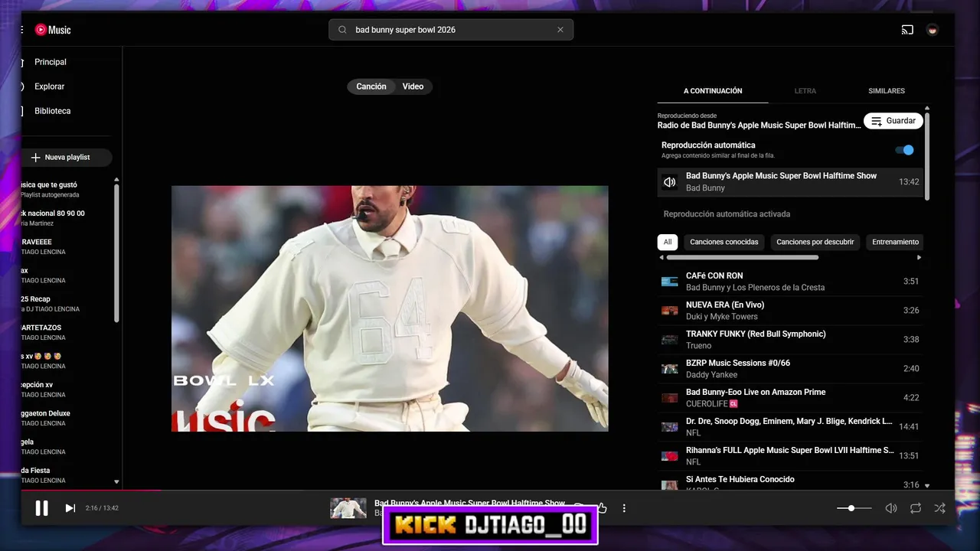Go to YouTube Music home logo
This screenshot has height=551, width=980.
[53, 30]
